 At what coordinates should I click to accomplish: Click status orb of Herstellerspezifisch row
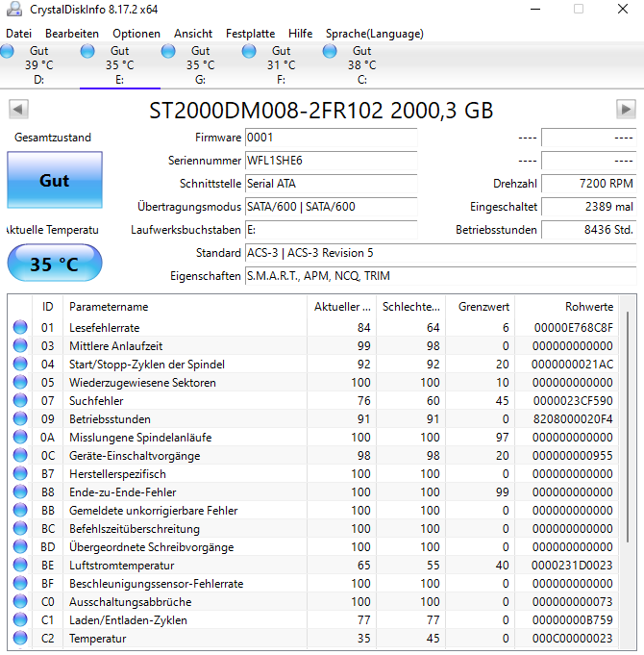(20, 473)
